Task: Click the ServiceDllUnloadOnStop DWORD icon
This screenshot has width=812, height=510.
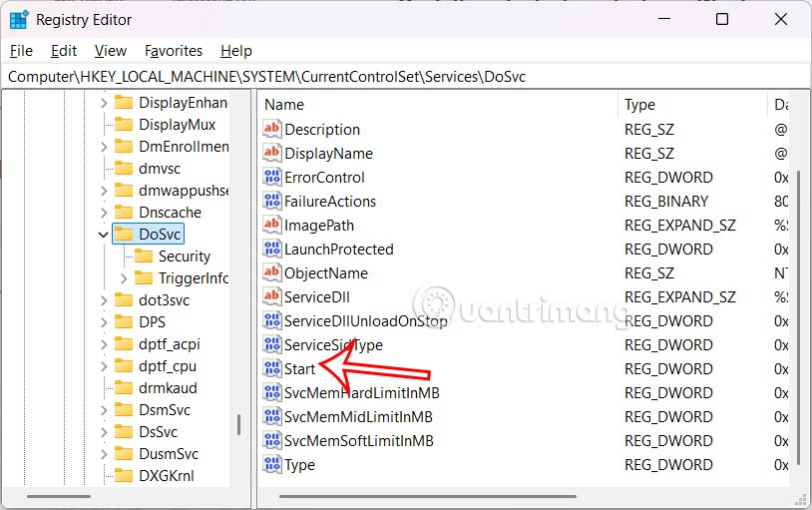Action: point(272,320)
